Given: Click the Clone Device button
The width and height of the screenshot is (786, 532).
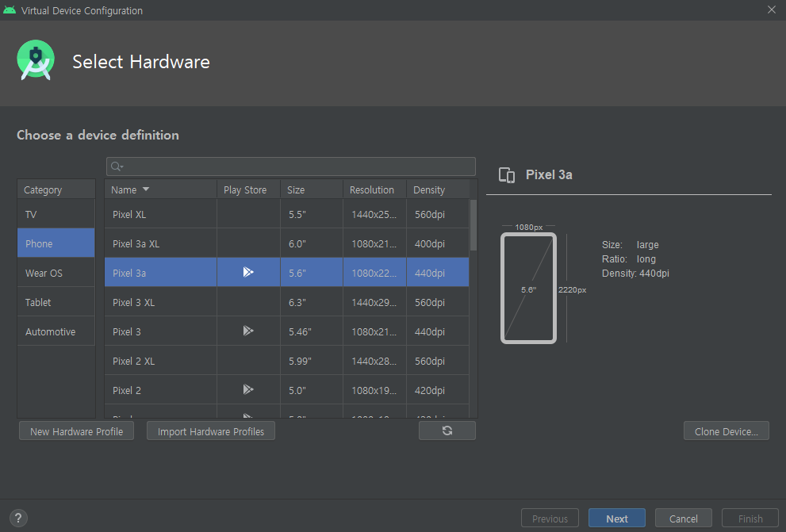Looking at the screenshot, I should [x=726, y=431].
